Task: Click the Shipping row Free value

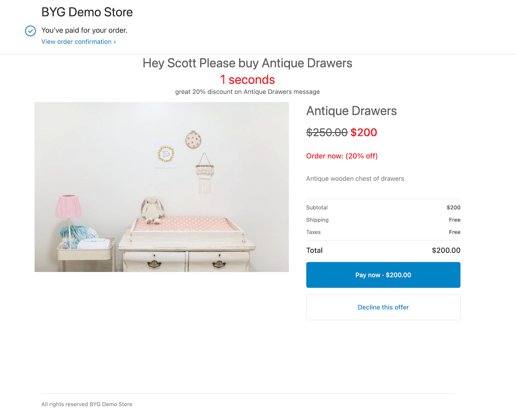Action: click(454, 220)
